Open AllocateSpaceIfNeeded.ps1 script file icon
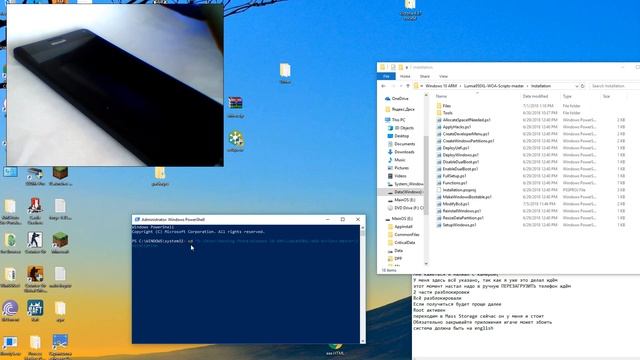 coord(439,120)
